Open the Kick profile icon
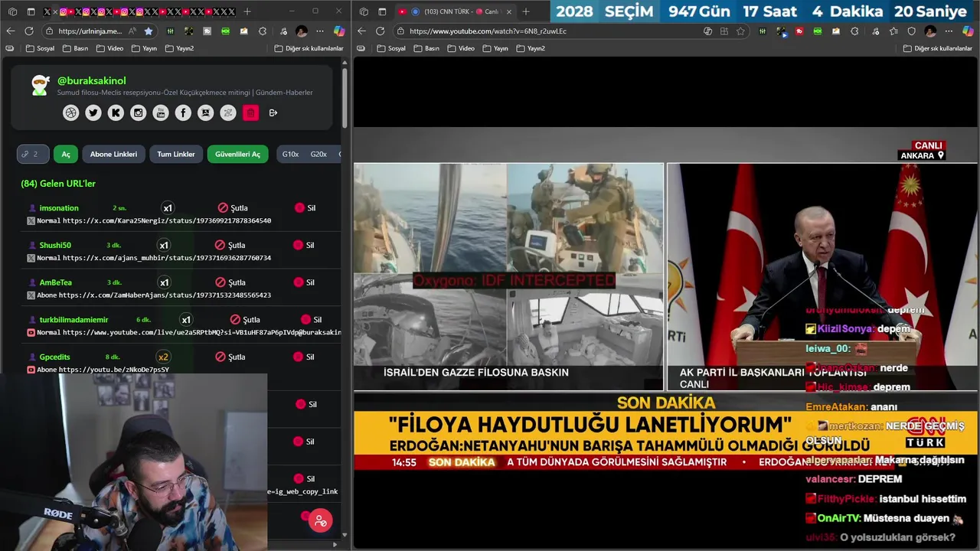This screenshot has width=980, height=551. (x=116, y=112)
